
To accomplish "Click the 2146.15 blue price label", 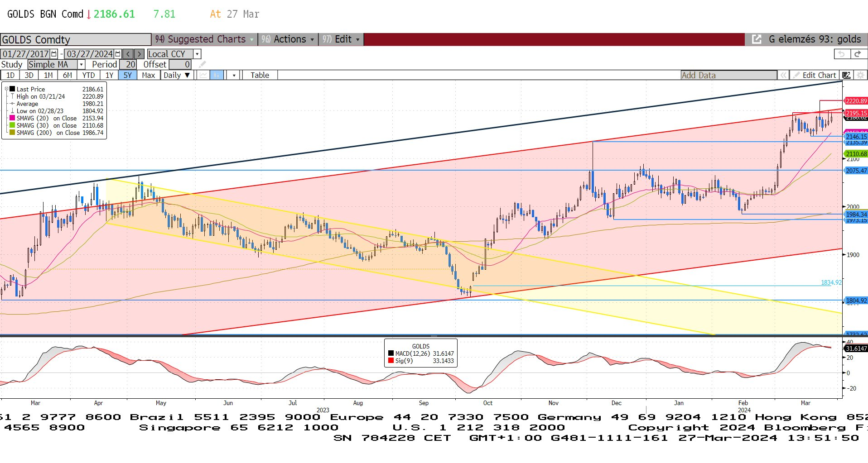I will pos(856,136).
